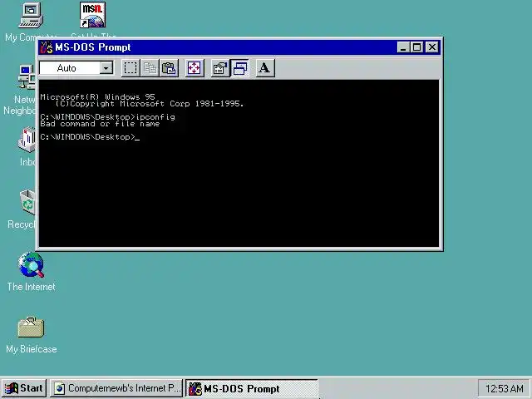Click inside the black console area

pyautogui.click(x=239, y=164)
